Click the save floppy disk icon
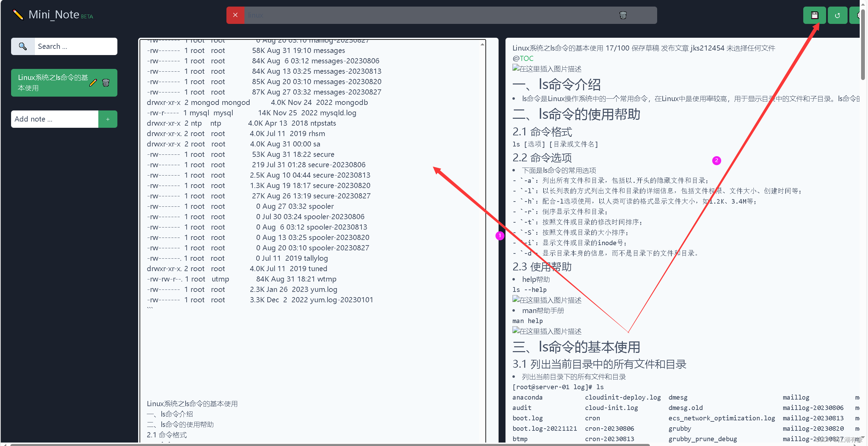Viewport: 868px width, 446px height. (814, 15)
